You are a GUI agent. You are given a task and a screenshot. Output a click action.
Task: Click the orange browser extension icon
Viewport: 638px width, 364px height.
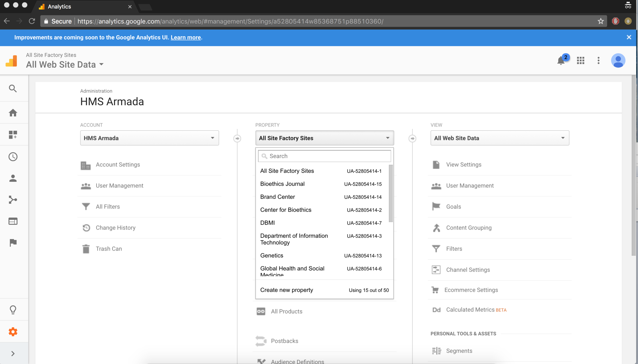(x=628, y=21)
